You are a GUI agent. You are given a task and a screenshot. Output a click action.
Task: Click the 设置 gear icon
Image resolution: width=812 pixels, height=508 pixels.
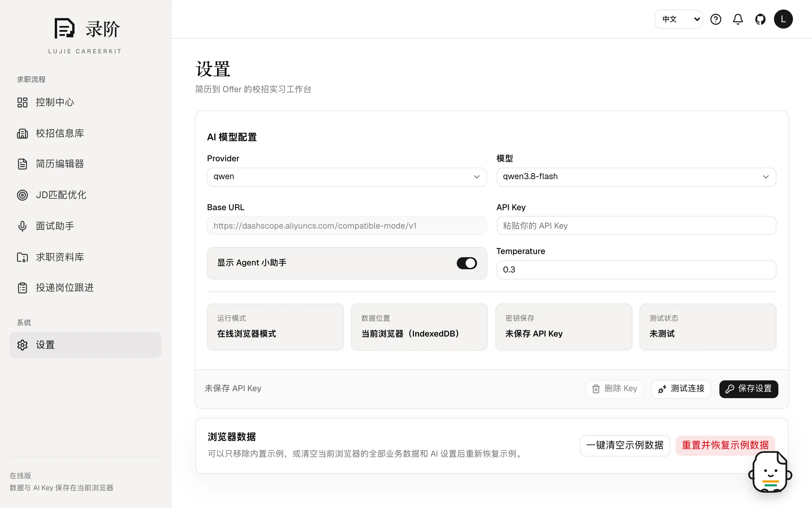pyautogui.click(x=23, y=345)
